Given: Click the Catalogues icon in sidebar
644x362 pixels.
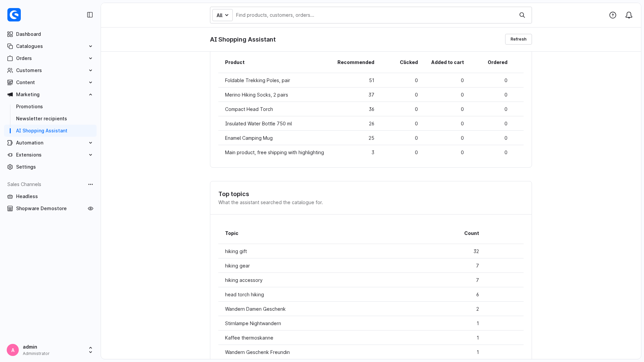Looking at the screenshot, I should pyautogui.click(x=10, y=46).
